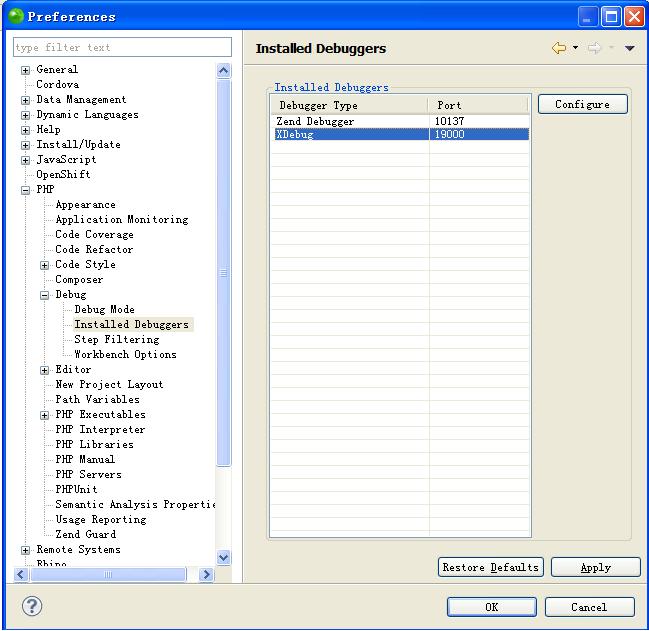
Task: Select the XDebug table row
Action: point(400,134)
